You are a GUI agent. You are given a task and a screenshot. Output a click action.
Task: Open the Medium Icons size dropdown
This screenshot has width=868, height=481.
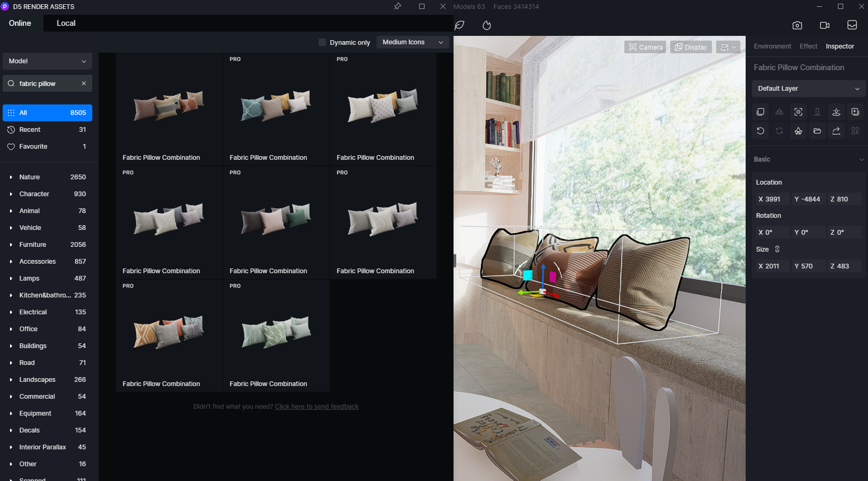pyautogui.click(x=413, y=42)
